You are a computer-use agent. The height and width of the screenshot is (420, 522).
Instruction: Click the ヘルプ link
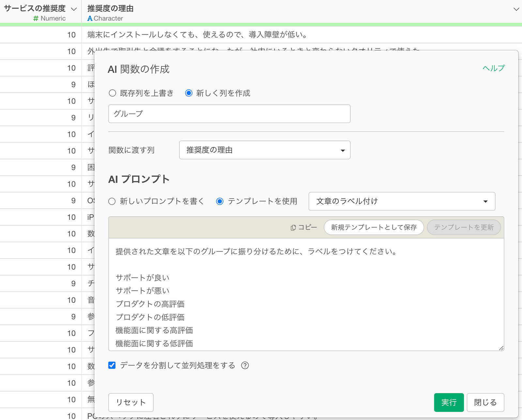pos(494,68)
